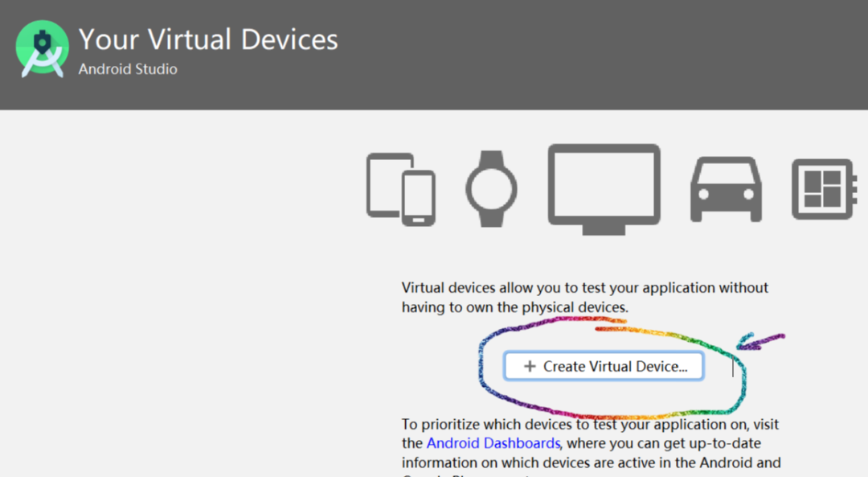
Task: Click the Android Studio logo icon
Action: pyautogui.click(x=42, y=49)
